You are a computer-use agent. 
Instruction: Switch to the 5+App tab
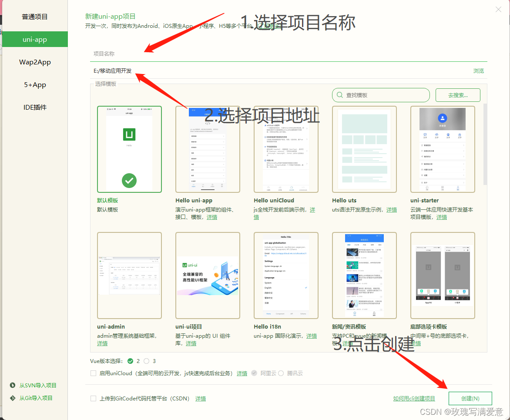(x=35, y=84)
